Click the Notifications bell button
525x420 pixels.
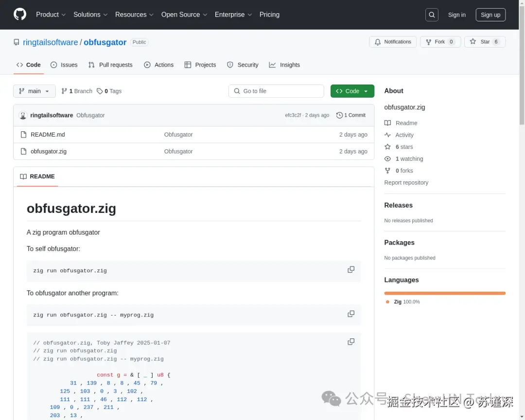pos(393,42)
